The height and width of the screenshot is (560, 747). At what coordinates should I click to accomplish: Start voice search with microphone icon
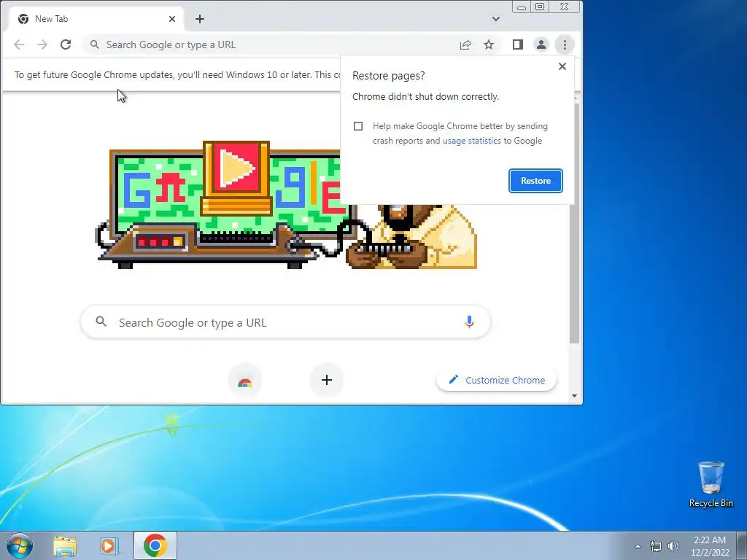point(469,322)
